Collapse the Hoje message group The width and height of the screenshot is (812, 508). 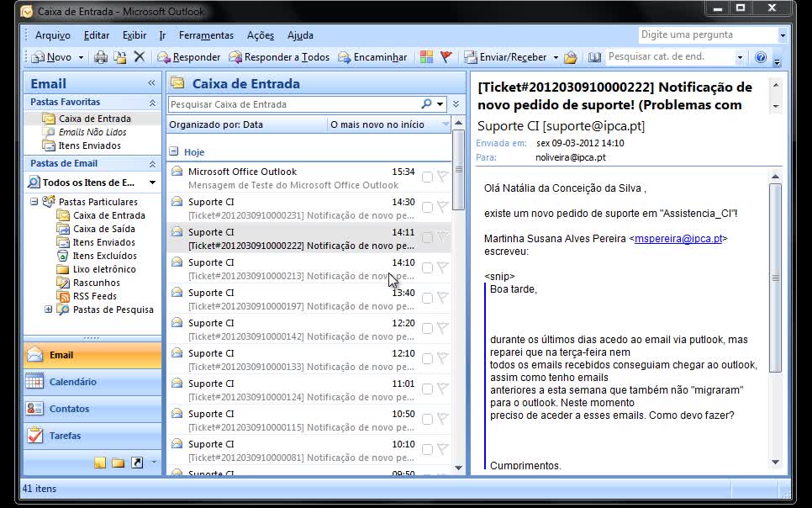(174, 151)
